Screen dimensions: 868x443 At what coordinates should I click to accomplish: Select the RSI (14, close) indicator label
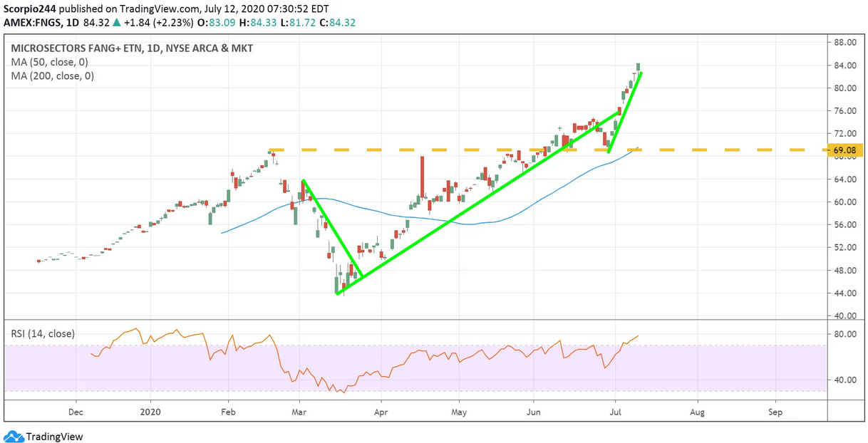pyautogui.click(x=42, y=333)
